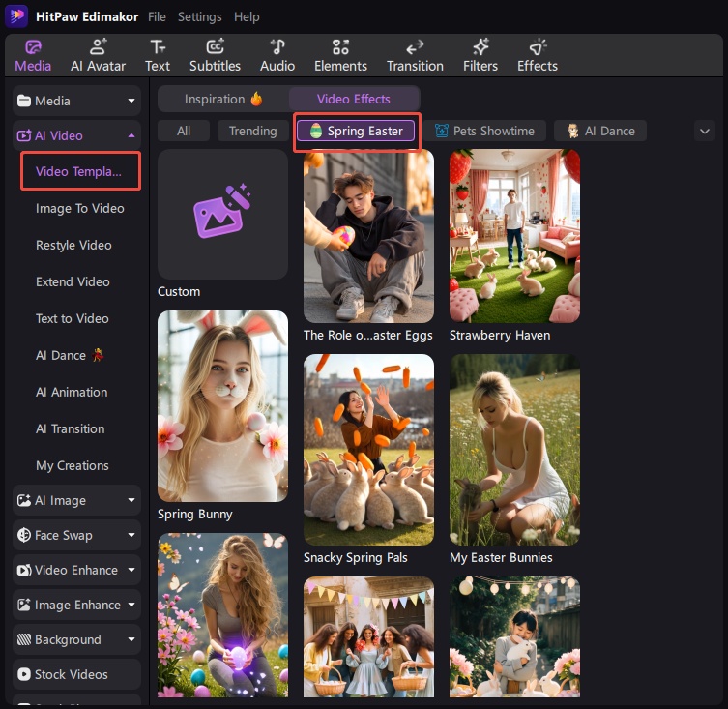Select the Trending category filter
The image size is (728, 709).
252,131
